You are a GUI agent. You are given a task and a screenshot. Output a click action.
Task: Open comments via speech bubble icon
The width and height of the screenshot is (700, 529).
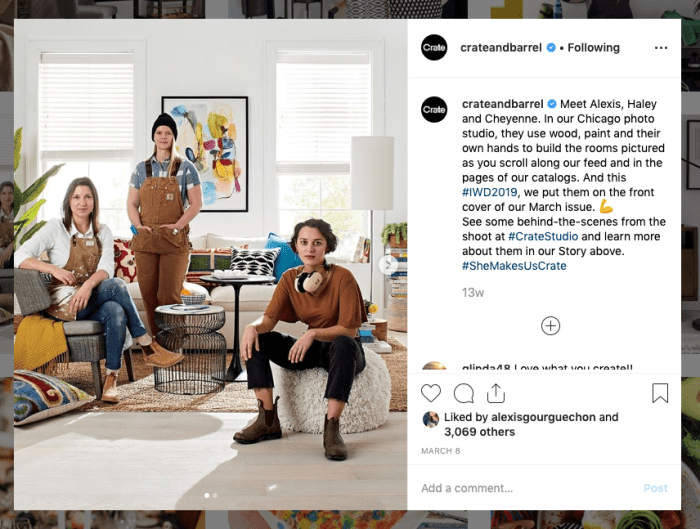tap(463, 393)
